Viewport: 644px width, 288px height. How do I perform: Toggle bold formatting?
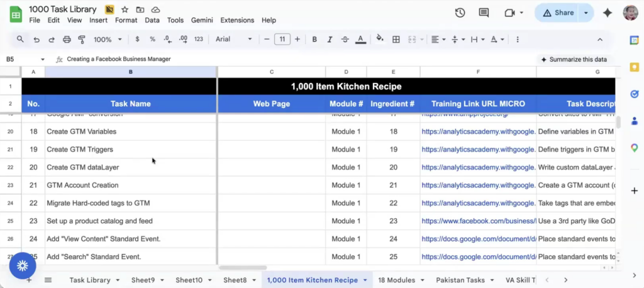point(314,40)
